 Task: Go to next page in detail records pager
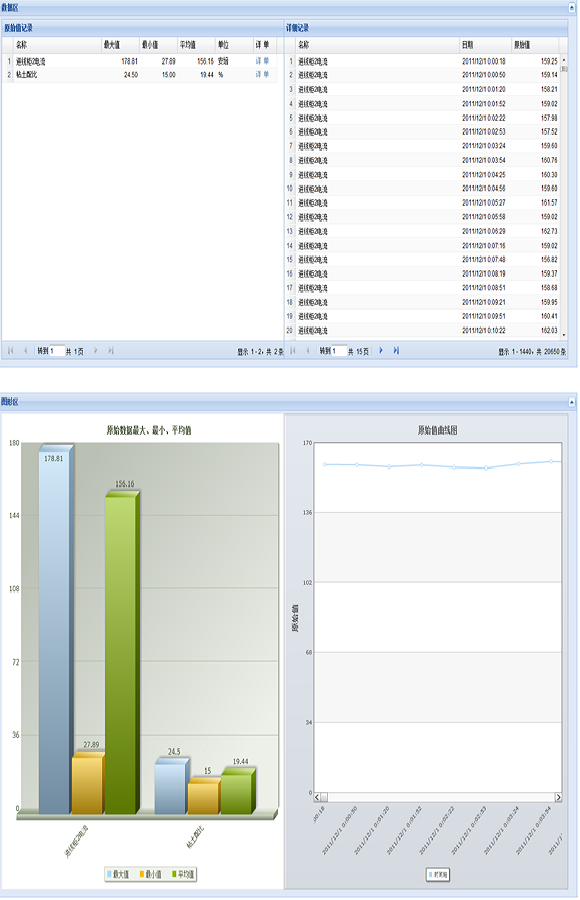(x=381, y=350)
